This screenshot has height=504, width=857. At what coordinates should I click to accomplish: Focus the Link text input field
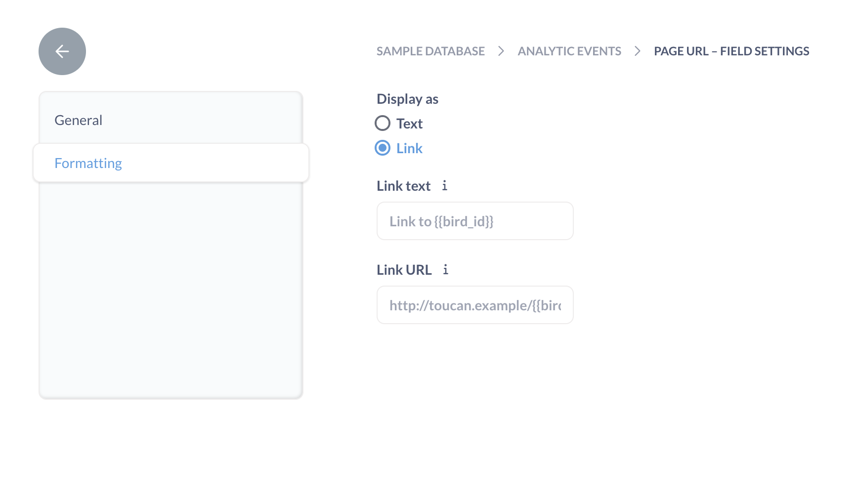[475, 221]
